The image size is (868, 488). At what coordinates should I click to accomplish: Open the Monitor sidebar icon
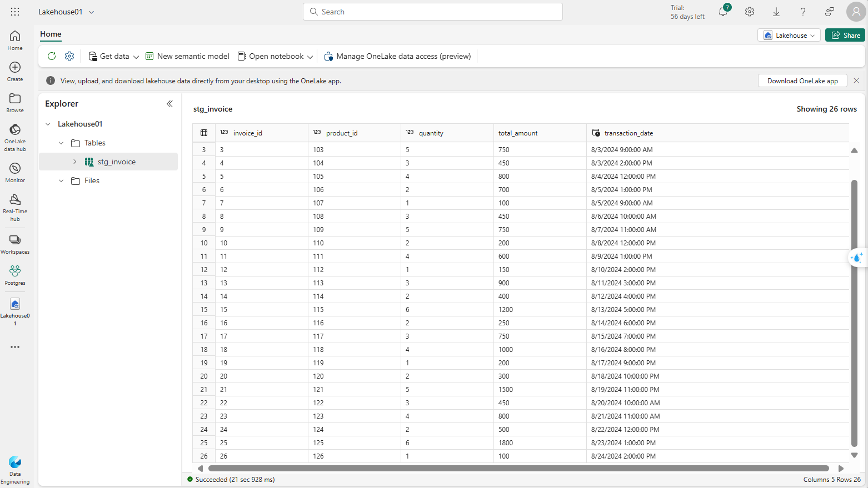click(x=15, y=172)
